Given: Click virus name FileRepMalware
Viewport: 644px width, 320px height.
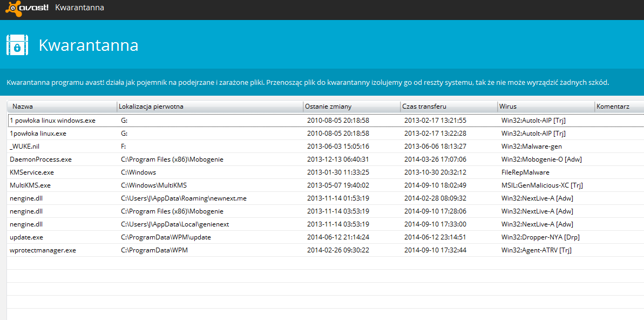Looking at the screenshot, I should point(525,172).
